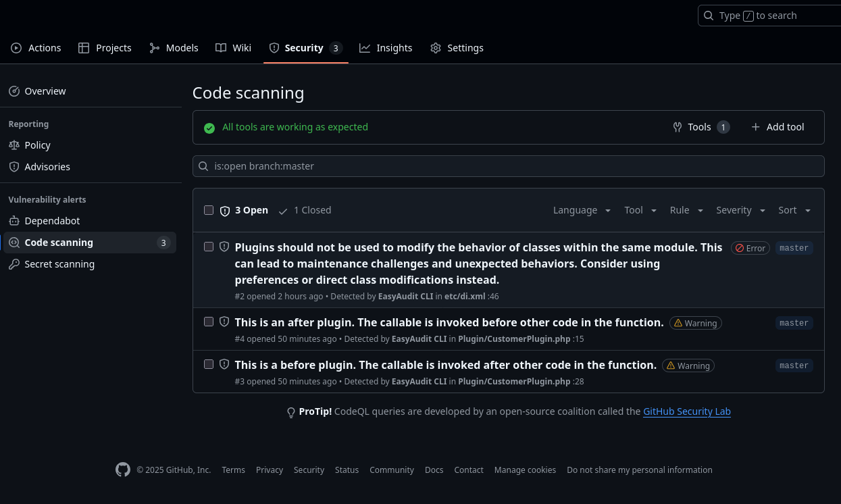Screen dimensions: 841x504
Task: Click the shield icon on before plugin alert
Action: (224, 364)
